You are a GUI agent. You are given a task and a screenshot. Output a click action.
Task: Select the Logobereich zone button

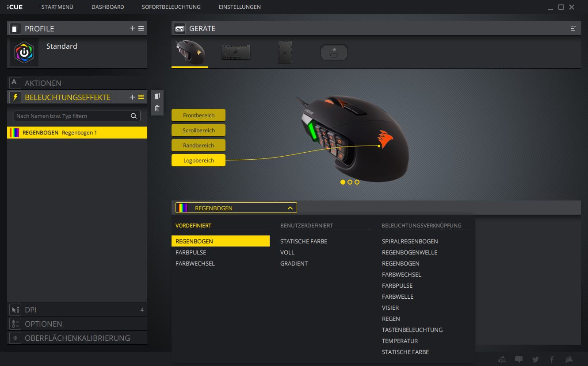click(199, 160)
